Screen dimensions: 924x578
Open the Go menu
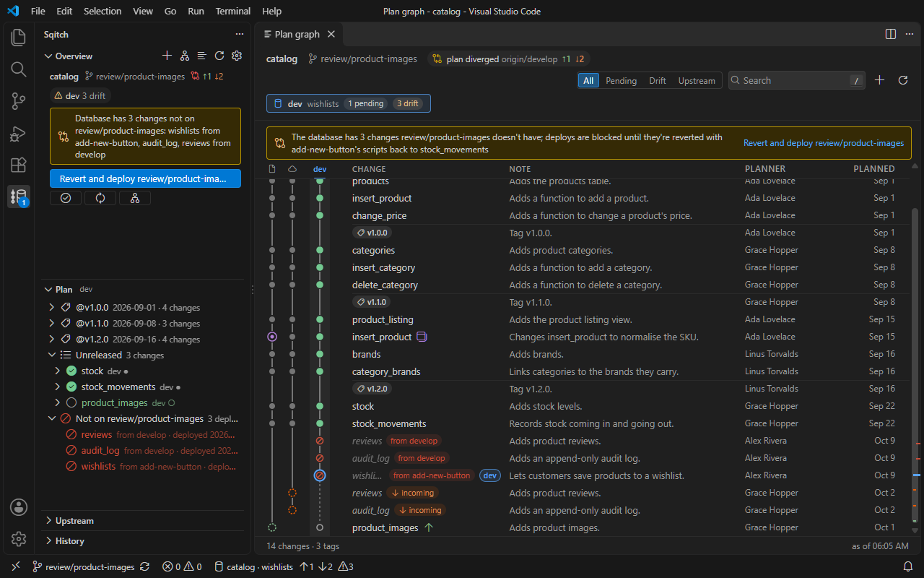(x=170, y=11)
